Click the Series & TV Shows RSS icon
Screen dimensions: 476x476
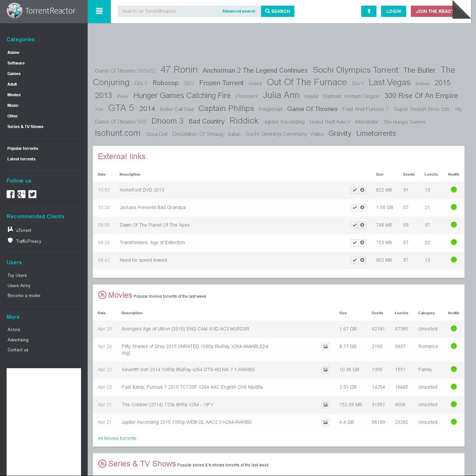pos(102,463)
